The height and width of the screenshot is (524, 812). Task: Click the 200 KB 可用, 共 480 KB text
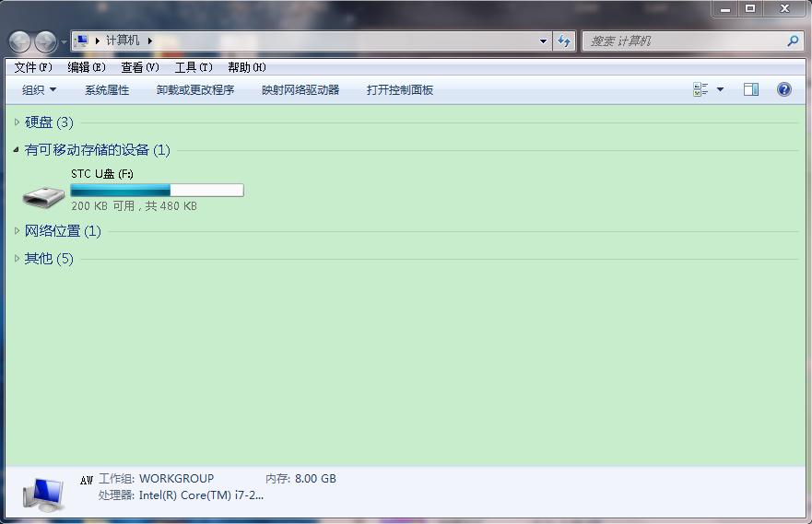135,206
